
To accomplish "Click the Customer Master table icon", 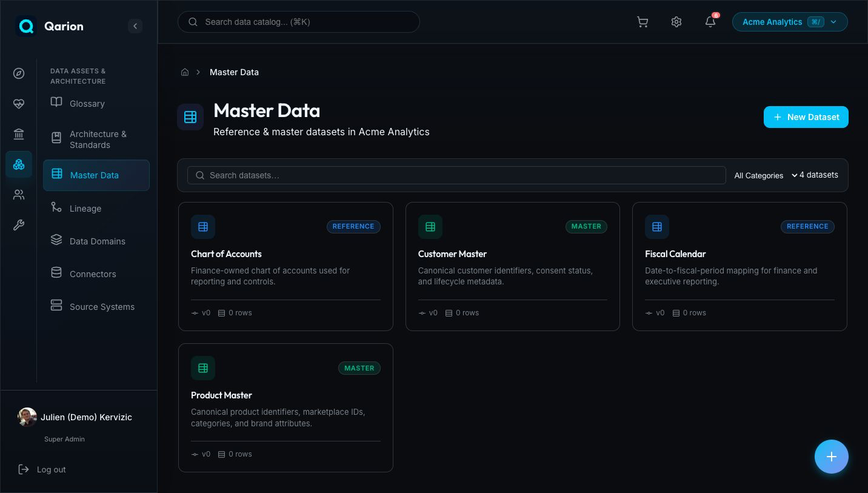I will pyautogui.click(x=430, y=227).
